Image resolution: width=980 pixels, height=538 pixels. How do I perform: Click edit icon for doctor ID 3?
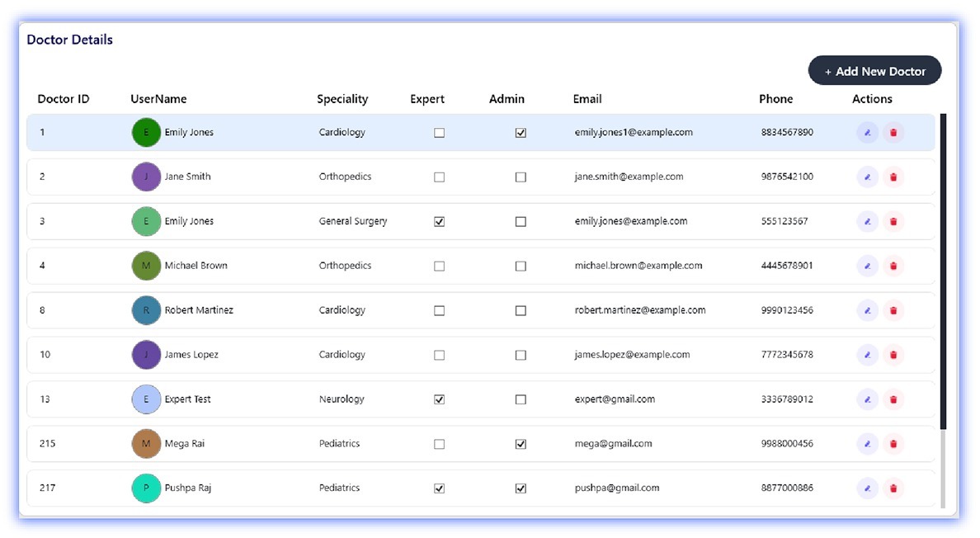pos(867,221)
